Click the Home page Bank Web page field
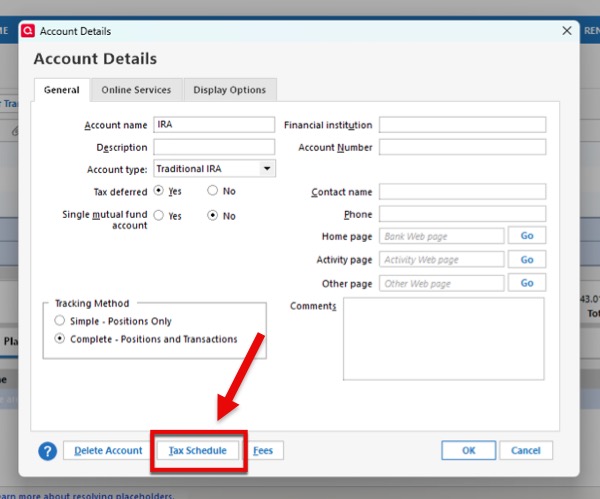This screenshot has height=499, width=600. pyautogui.click(x=442, y=236)
